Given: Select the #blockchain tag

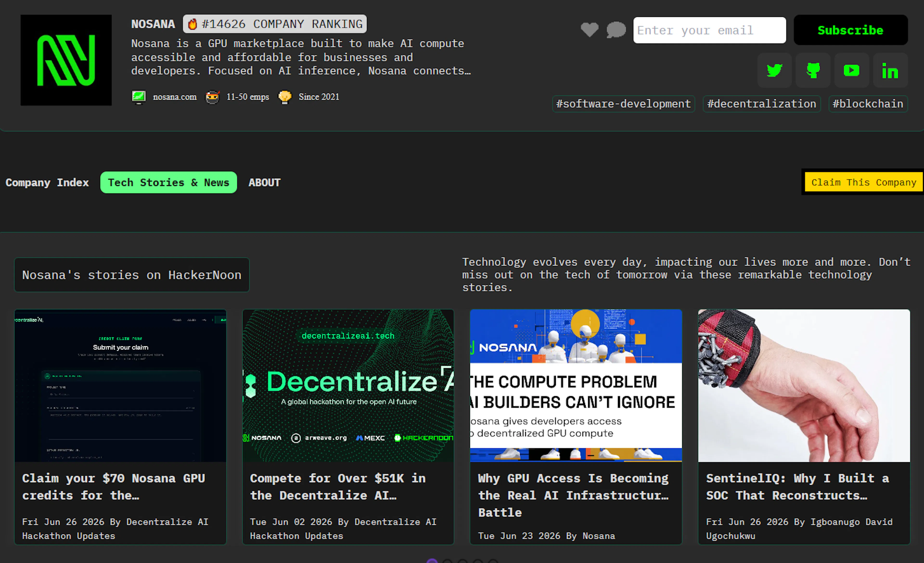Looking at the screenshot, I should 868,104.
